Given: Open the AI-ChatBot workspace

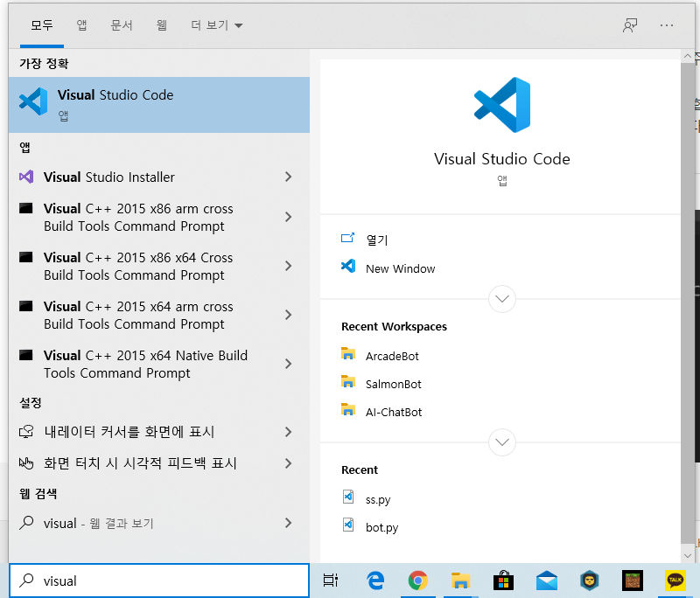Looking at the screenshot, I should pyautogui.click(x=393, y=412).
